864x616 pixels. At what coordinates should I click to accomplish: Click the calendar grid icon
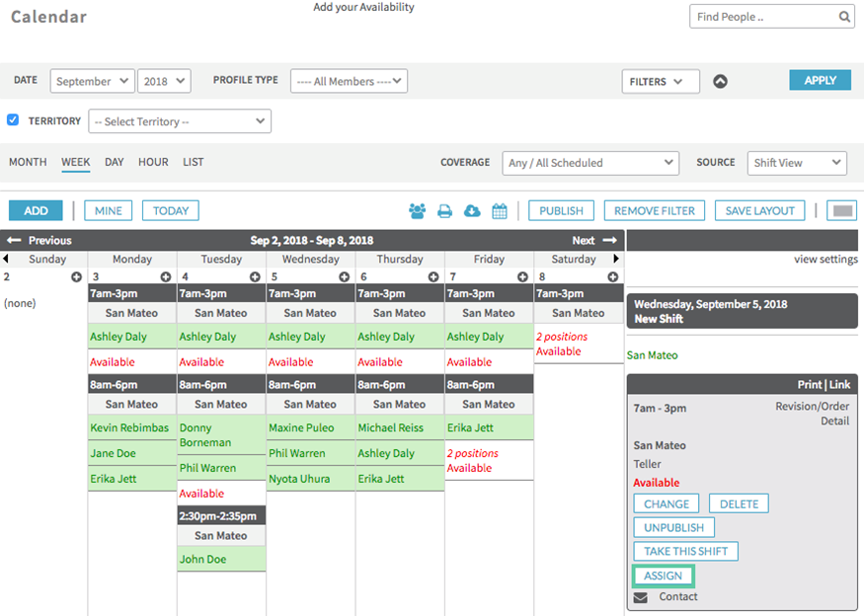click(x=500, y=211)
